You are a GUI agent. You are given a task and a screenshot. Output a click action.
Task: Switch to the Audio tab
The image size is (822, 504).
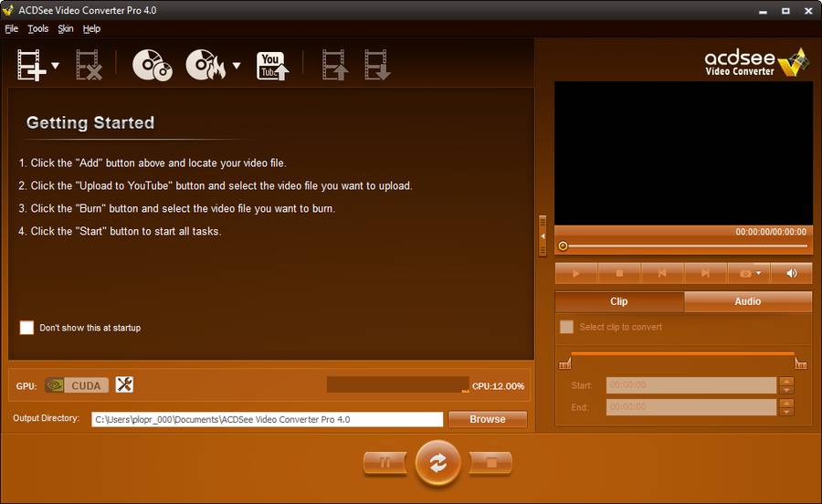pos(748,301)
